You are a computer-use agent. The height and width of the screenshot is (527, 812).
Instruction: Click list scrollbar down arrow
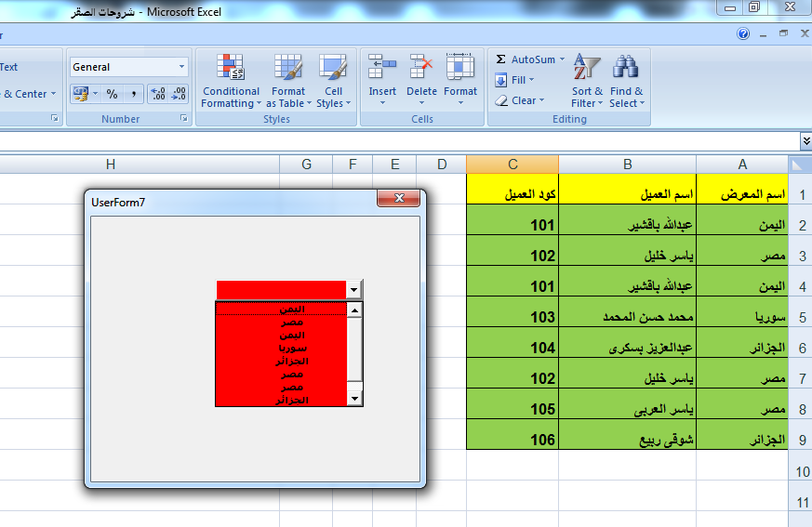(354, 399)
